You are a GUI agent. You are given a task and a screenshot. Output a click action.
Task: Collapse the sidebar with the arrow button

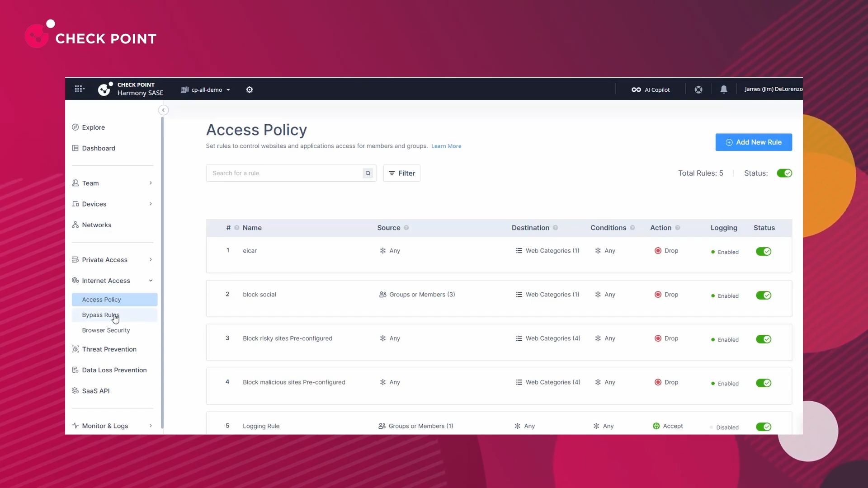point(163,110)
